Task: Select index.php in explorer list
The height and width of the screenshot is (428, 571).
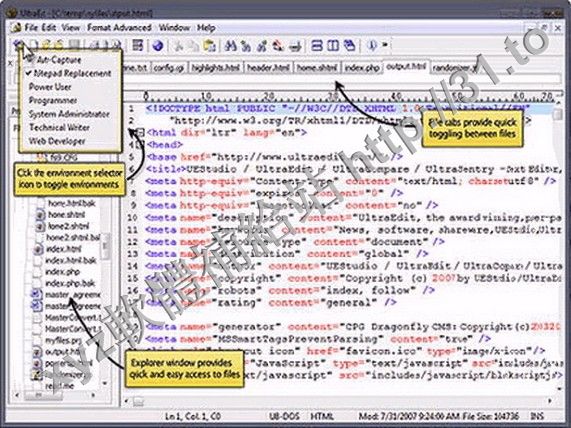Action: 62,272
